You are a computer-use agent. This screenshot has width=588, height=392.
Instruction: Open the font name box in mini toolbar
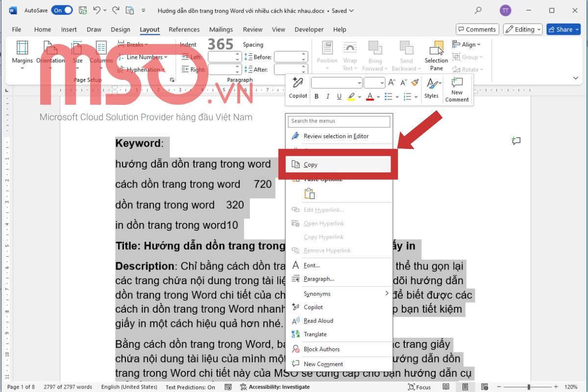(x=337, y=82)
